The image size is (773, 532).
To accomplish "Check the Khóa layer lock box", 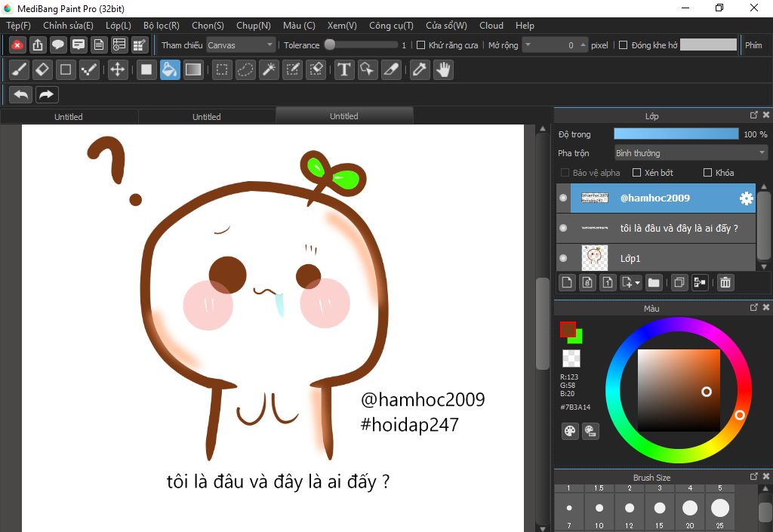I will (x=707, y=173).
